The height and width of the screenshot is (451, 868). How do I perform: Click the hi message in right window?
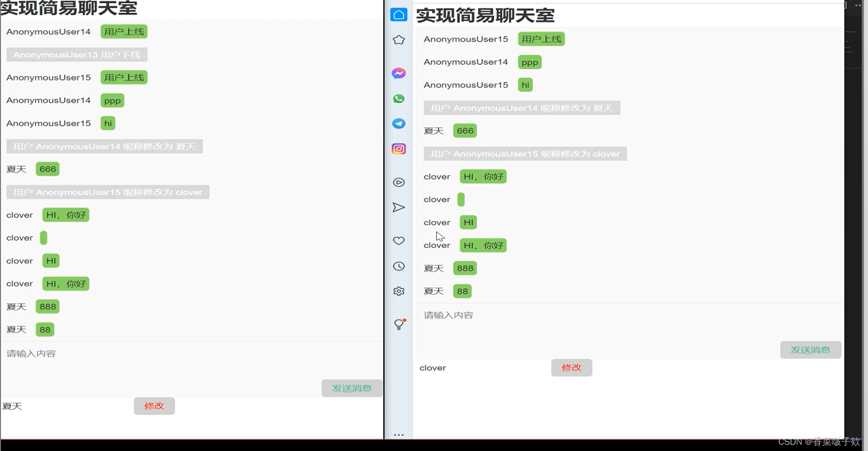tap(526, 85)
